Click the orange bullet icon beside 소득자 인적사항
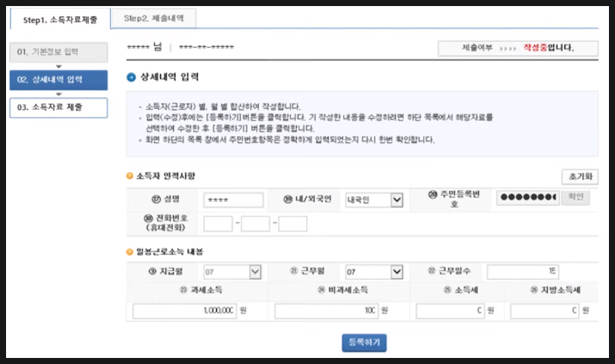Image resolution: width=615 pixels, height=364 pixels. (129, 177)
